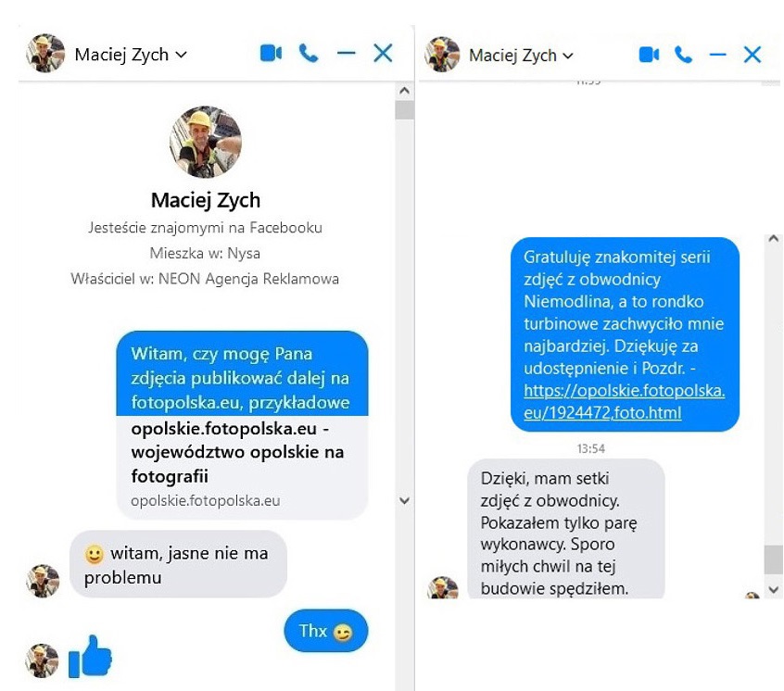Open profile from bold Maciej Zych name
The height and width of the screenshot is (691, 784).
point(206,200)
